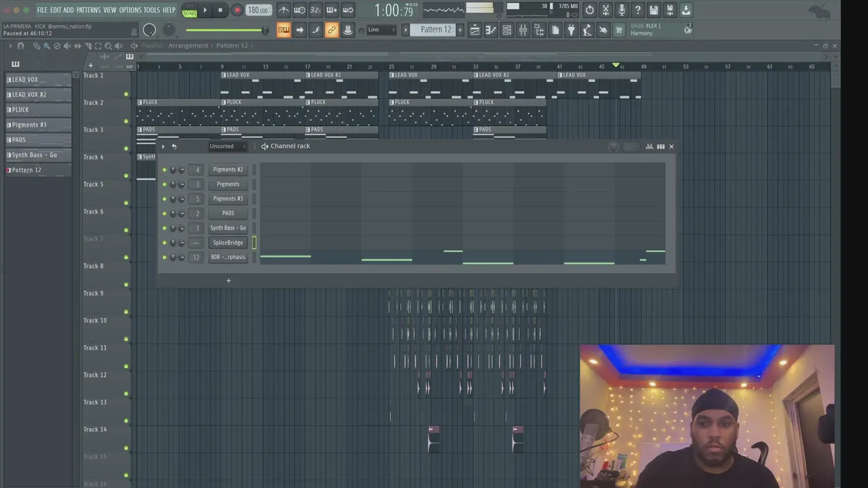Click the auto-scroll arrow icon
The width and height of the screenshot is (868, 488).
click(x=299, y=30)
